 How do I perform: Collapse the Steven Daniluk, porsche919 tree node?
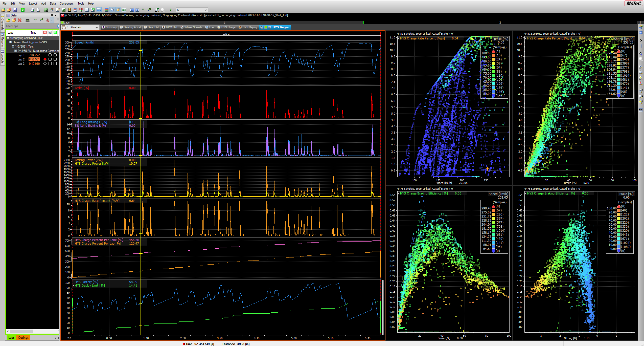pos(11,42)
